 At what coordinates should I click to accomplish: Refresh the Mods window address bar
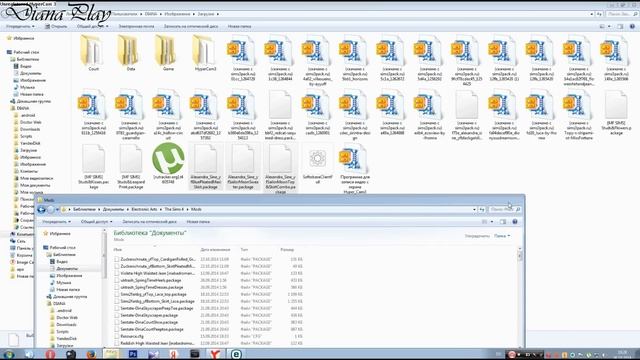[482, 209]
